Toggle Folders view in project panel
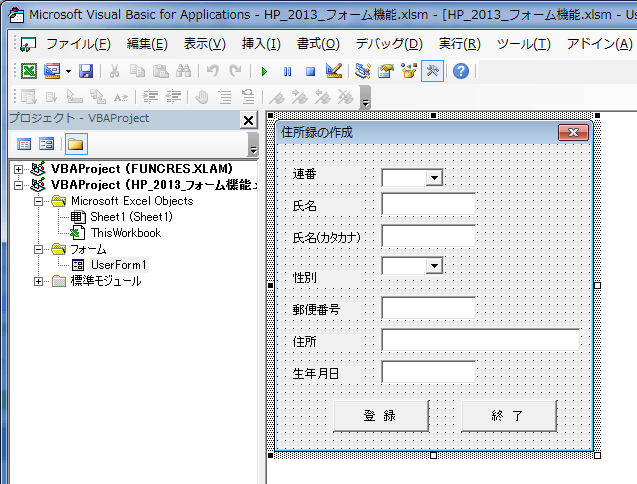637x484 pixels. [x=74, y=144]
